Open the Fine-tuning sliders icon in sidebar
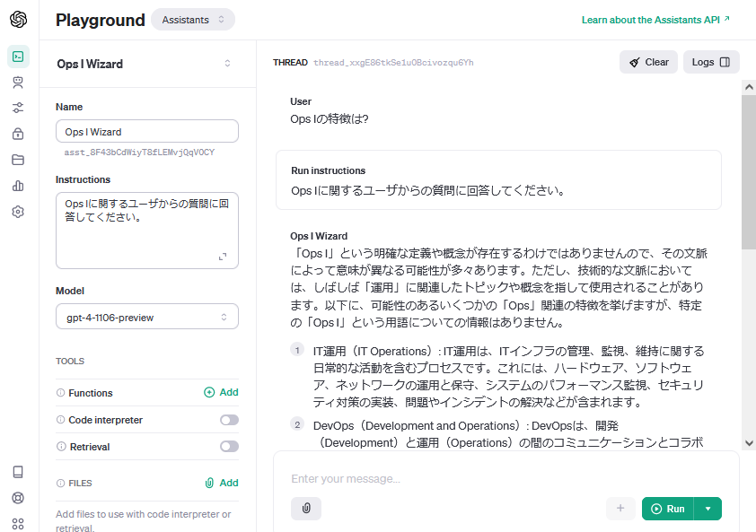Viewport: 756px width, 532px height. pos(18,108)
